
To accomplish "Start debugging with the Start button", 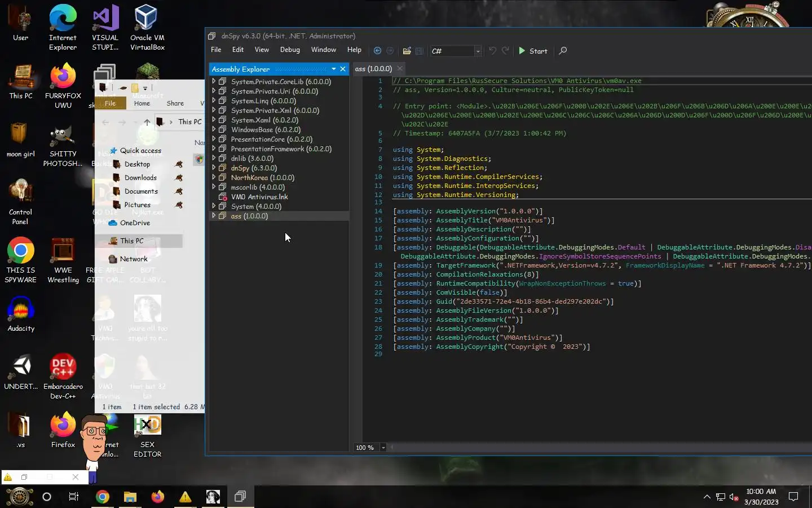I will tap(533, 51).
